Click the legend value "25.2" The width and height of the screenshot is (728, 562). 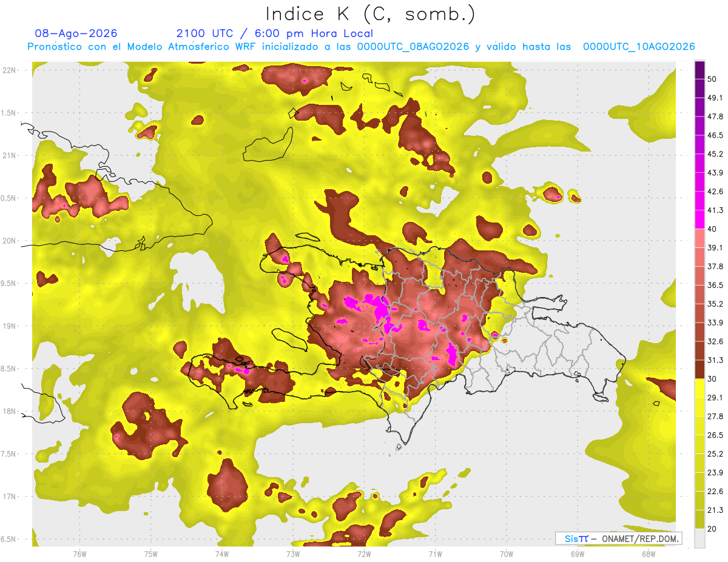pos(715,454)
